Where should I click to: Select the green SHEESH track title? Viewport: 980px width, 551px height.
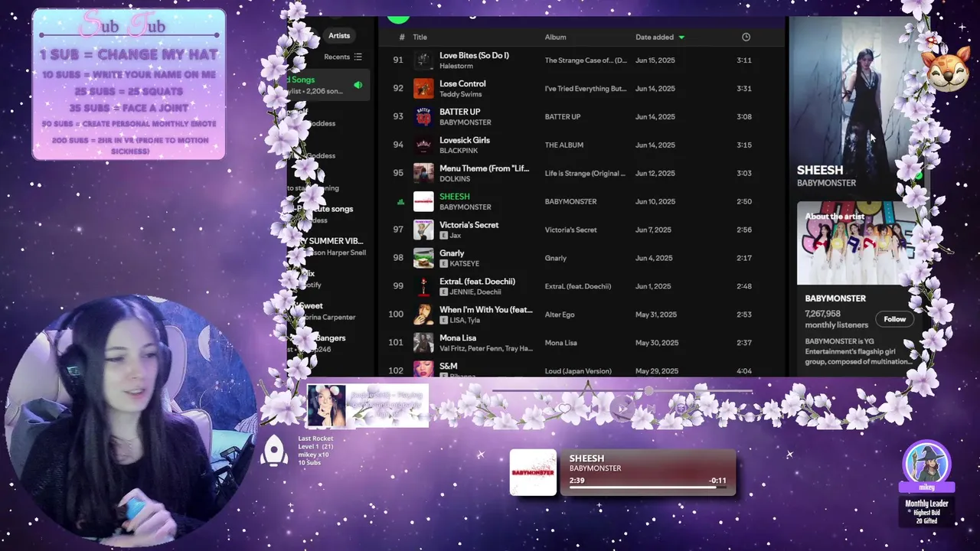click(x=455, y=197)
